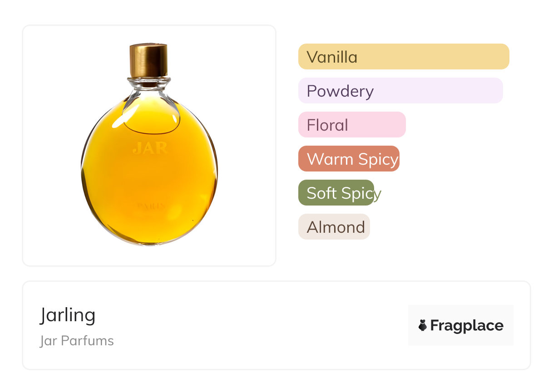Open the Jar Parfums brand link
The height and width of the screenshot is (392, 553).
point(77,341)
